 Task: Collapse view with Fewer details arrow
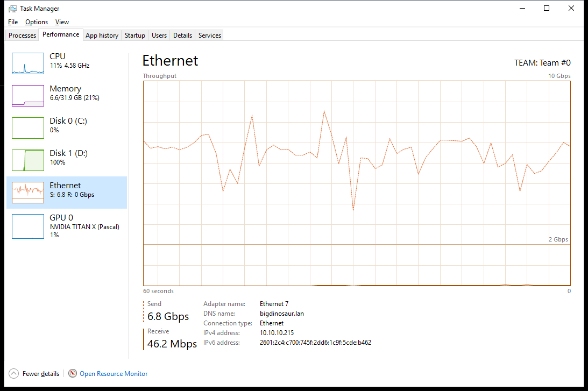(x=13, y=374)
